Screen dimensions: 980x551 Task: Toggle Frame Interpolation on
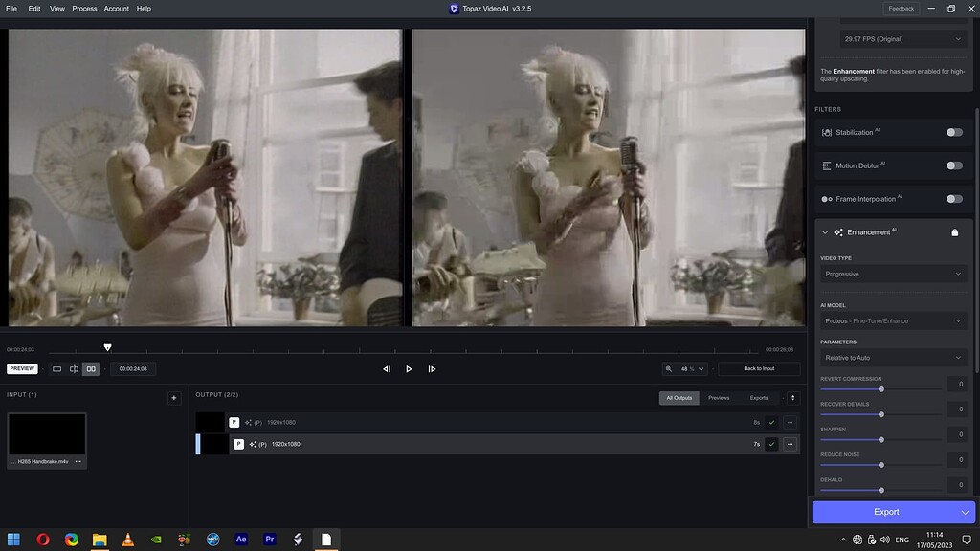point(954,199)
